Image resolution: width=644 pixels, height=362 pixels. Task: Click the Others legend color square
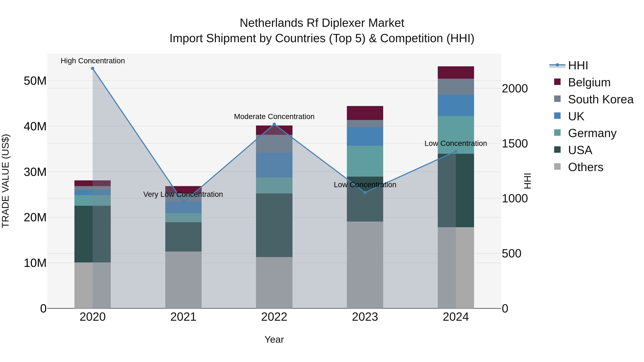pyautogui.click(x=557, y=166)
